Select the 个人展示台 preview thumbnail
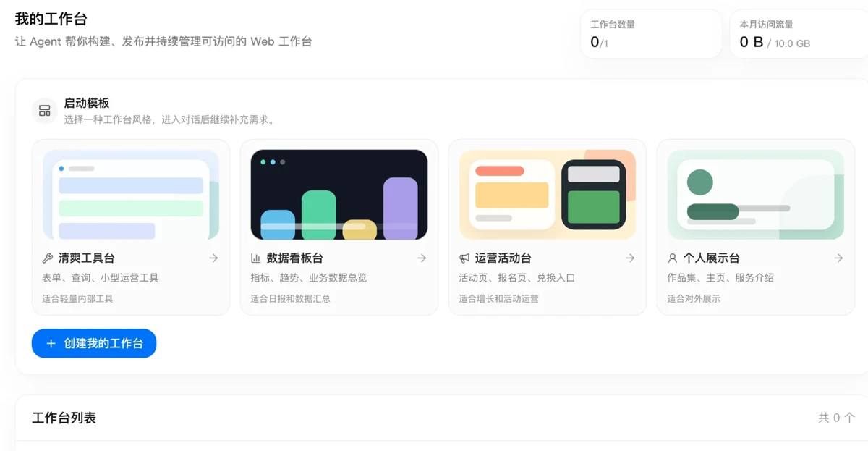This screenshot has height=451, width=868. (x=756, y=195)
